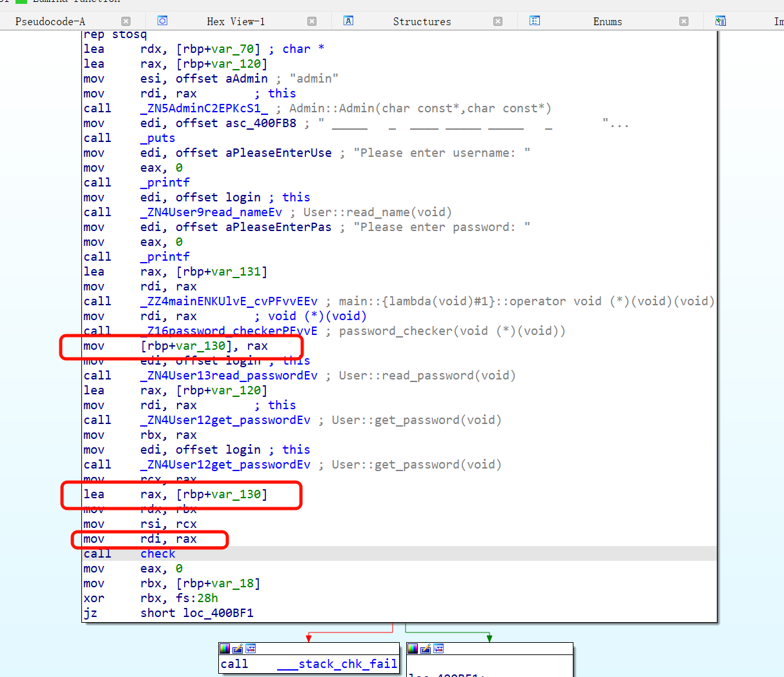Click 'mov rsi, rcx' instruction
This screenshot has width=784, height=677.
(140, 523)
